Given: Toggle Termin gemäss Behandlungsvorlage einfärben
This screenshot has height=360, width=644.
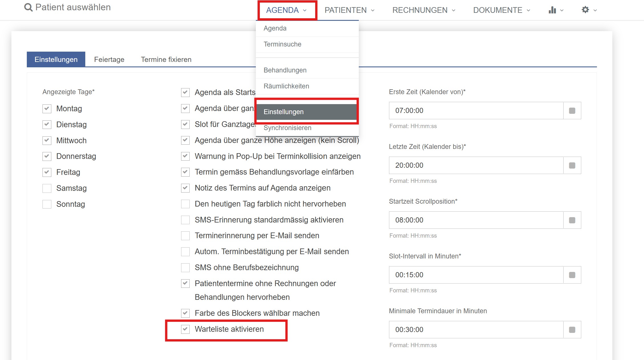Looking at the screenshot, I should pos(185,172).
